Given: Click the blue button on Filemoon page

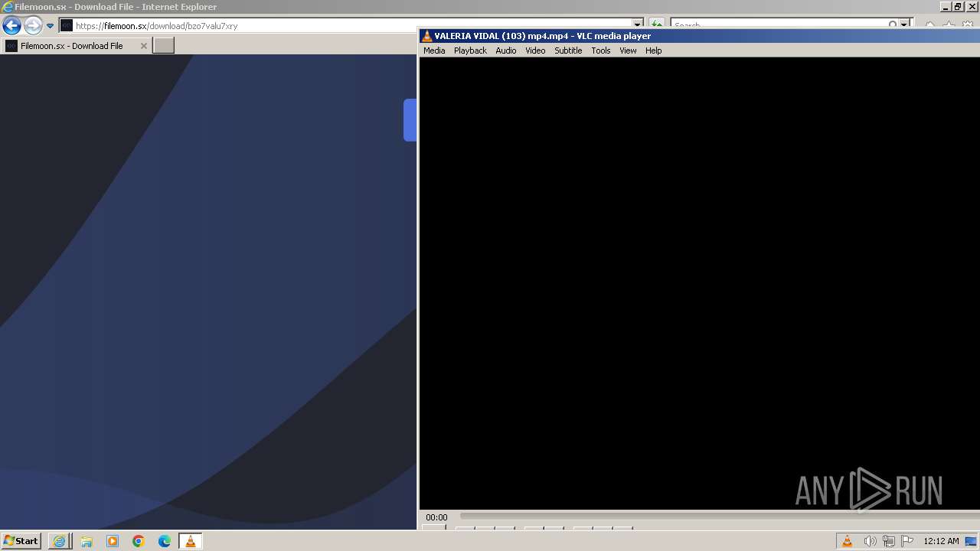Looking at the screenshot, I should pyautogui.click(x=410, y=120).
